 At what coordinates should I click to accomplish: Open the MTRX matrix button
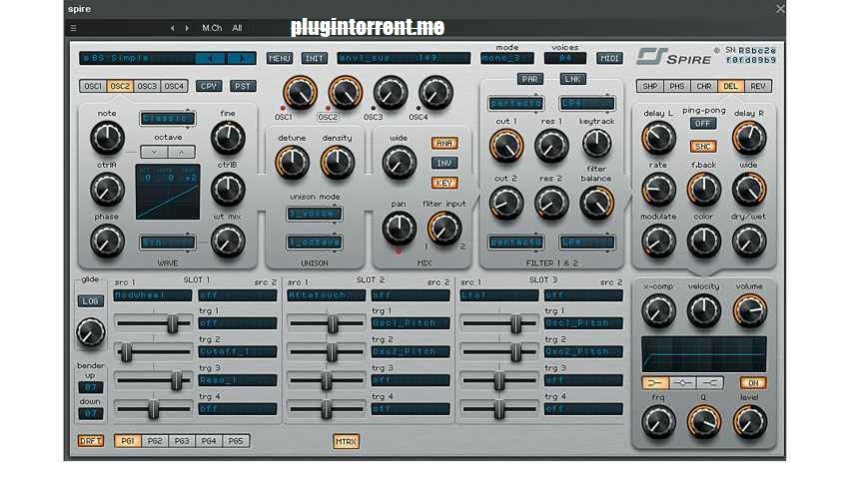pos(346,441)
